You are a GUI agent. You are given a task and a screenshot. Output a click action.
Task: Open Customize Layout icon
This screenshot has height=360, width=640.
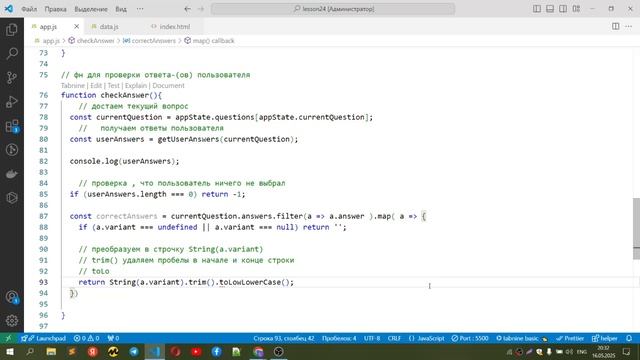point(576,9)
